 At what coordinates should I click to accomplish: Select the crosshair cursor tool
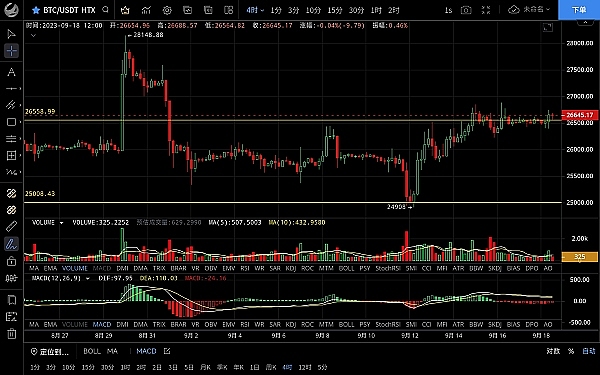pos(11,51)
